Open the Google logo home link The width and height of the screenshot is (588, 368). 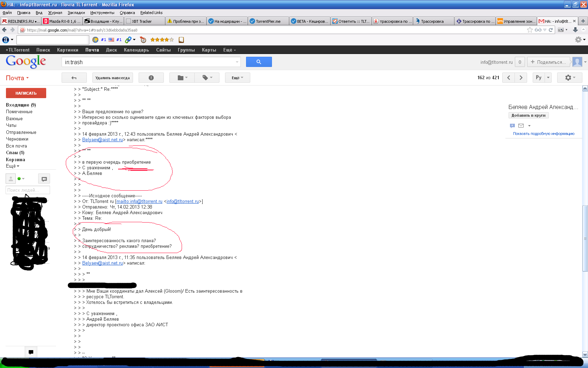coord(26,62)
